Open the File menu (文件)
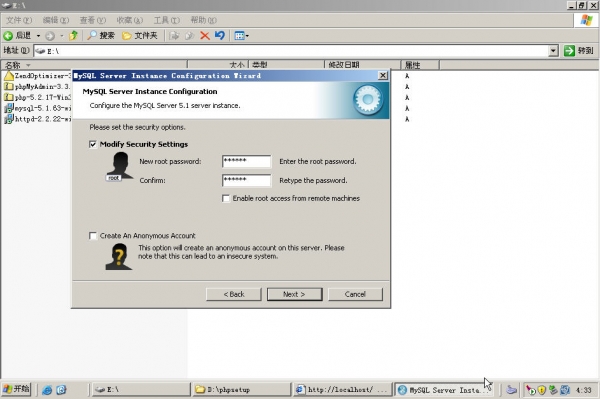Image resolution: width=600 pixels, height=399 pixels. 19,20
